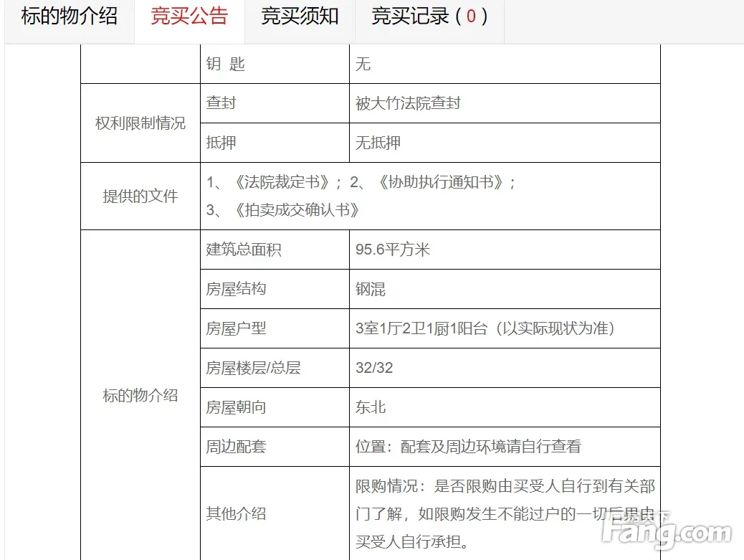The width and height of the screenshot is (744, 560).
Task: Click the 东北 orientation value
Action: pos(371,407)
